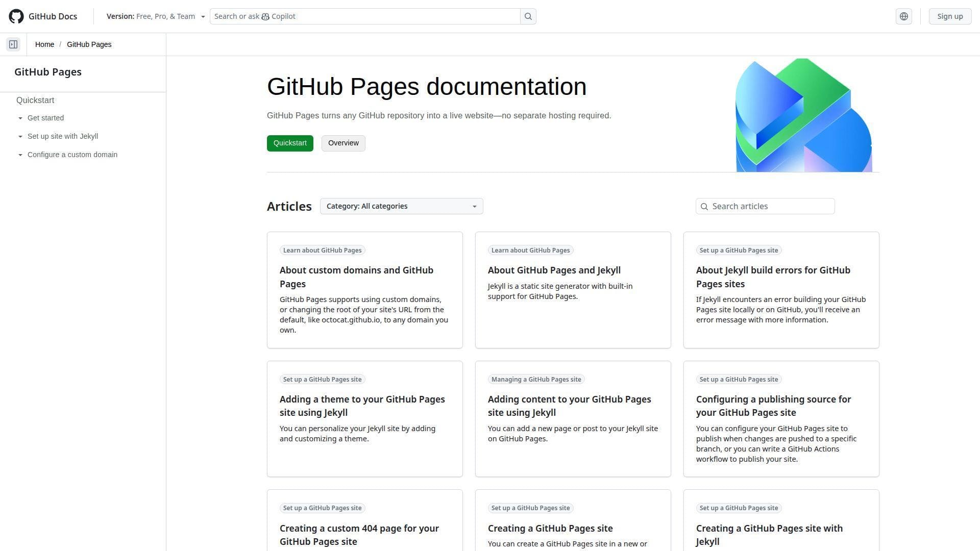Collapse the sidebar with the panel icon

[x=13, y=44]
